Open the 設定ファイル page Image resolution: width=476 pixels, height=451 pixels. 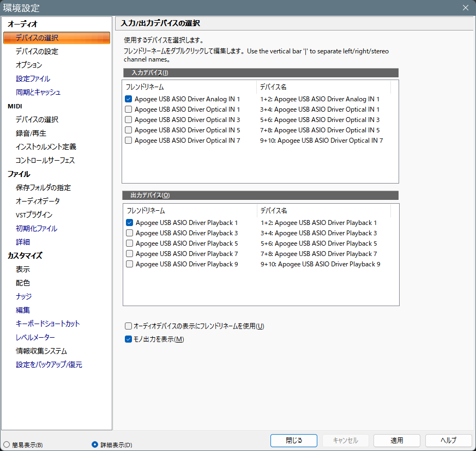(x=33, y=78)
